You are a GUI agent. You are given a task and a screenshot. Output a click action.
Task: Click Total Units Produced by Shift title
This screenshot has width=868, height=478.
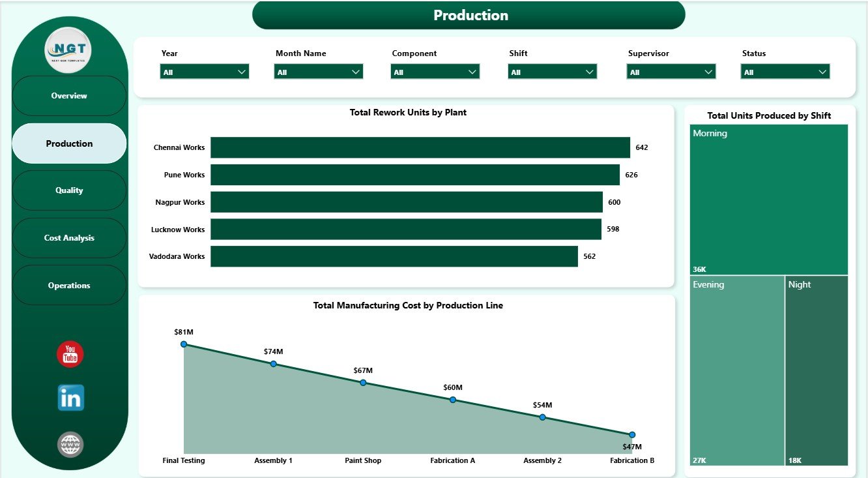click(x=769, y=115)
